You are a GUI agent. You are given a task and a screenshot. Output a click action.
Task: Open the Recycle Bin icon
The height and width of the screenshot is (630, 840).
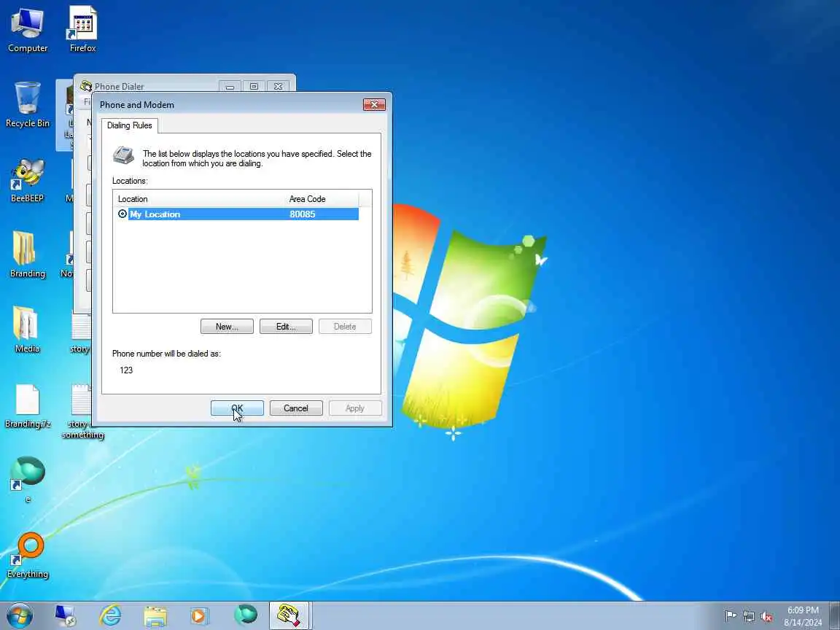coord(27,104)
